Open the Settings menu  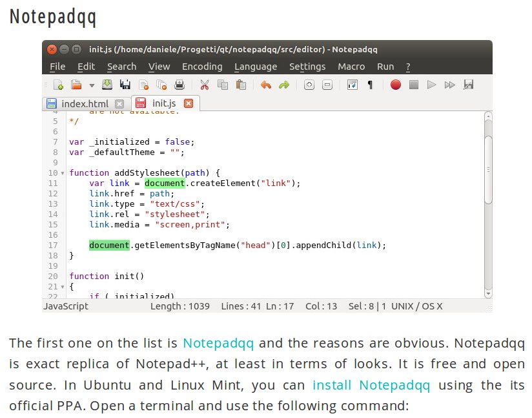307,67
